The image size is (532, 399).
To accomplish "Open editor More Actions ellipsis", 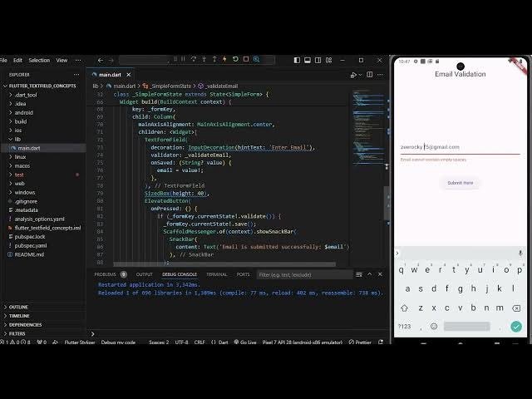I will (x=380, y=75).
